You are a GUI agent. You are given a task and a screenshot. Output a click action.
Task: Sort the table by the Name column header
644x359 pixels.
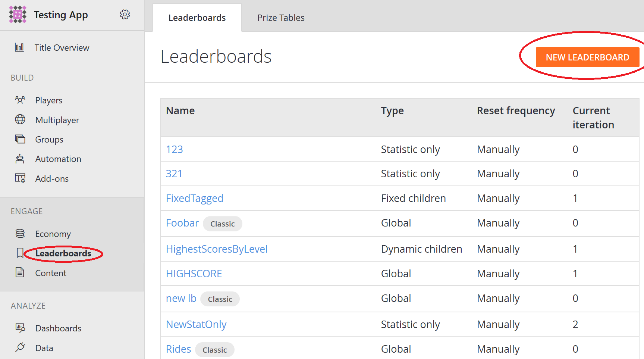180,111
